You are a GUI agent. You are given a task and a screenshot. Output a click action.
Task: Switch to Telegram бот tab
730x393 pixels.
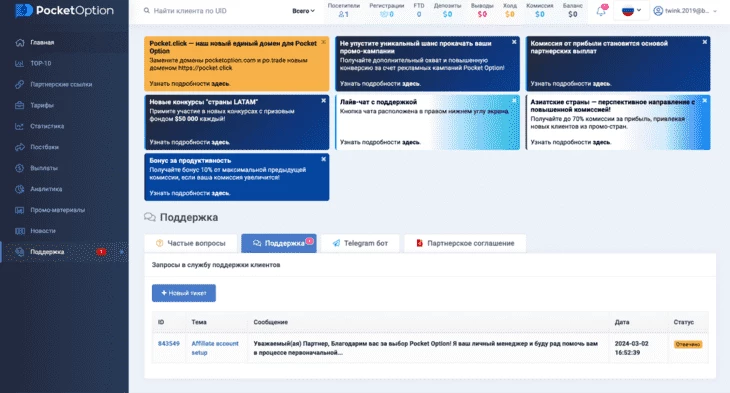360,243
